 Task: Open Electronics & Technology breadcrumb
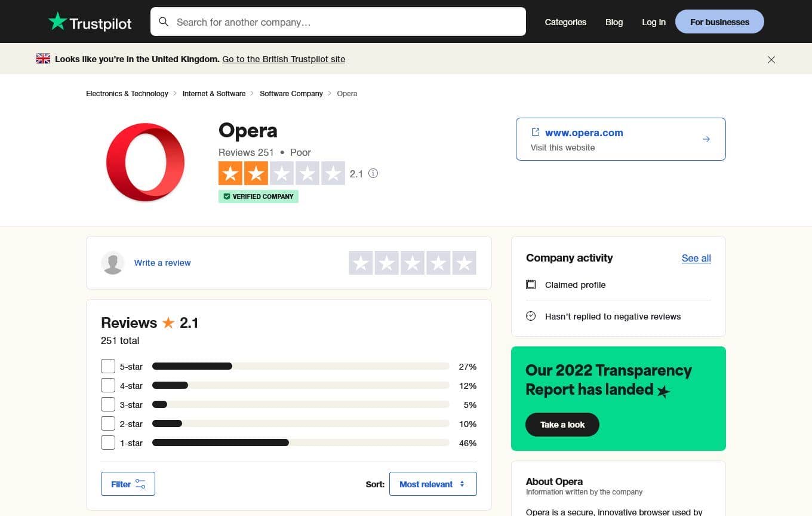(127, 94)
